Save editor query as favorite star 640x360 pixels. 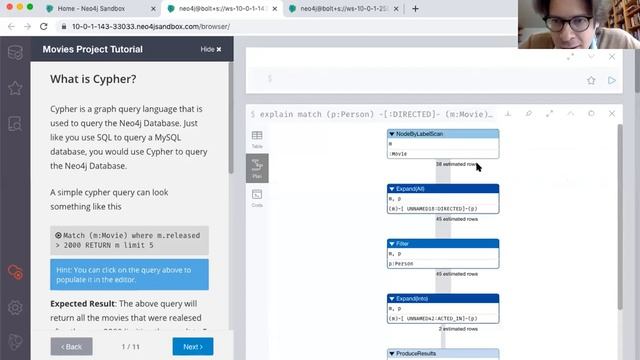click(x=591, y=80)
